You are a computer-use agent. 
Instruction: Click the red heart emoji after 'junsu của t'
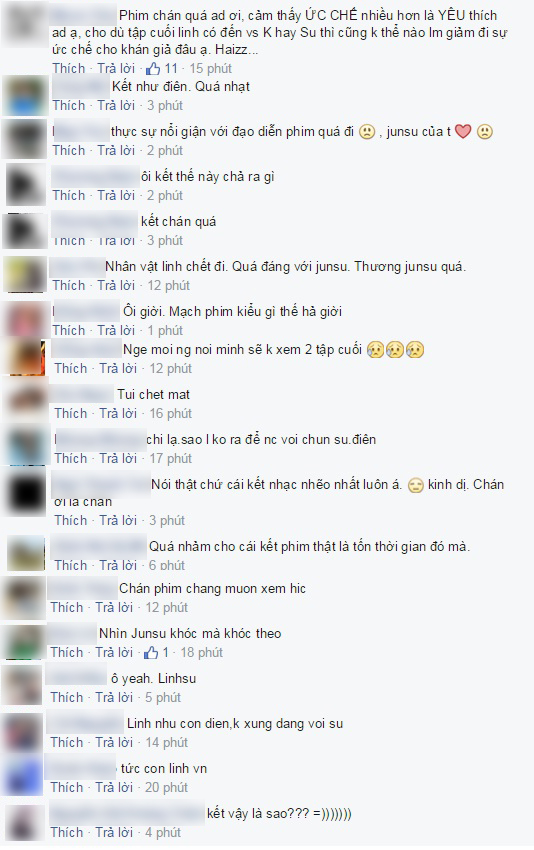click(463, 131)
